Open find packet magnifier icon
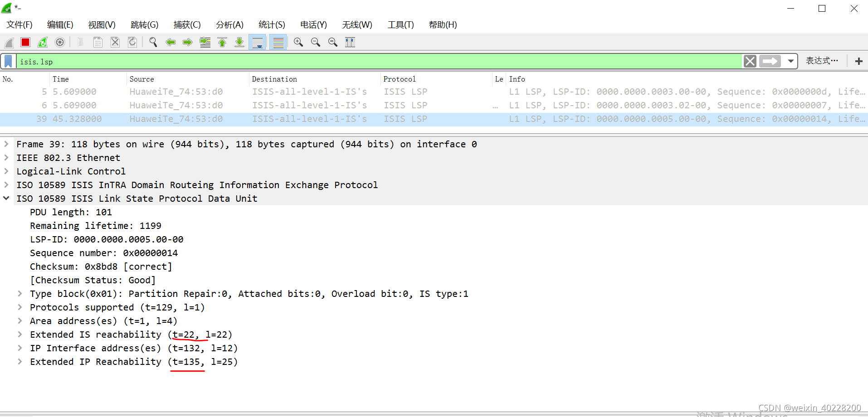The width and height of the screenshot is (868, 417). tap(153, 43)
